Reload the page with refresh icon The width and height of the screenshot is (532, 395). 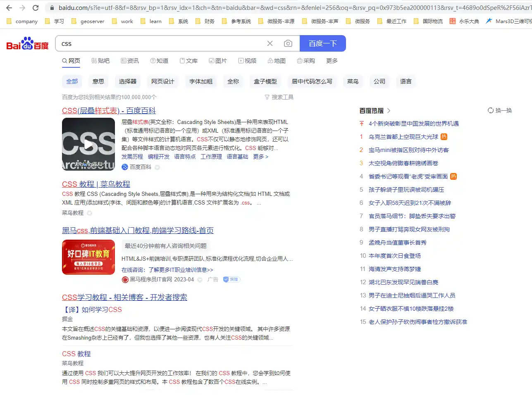click(36, 8)
